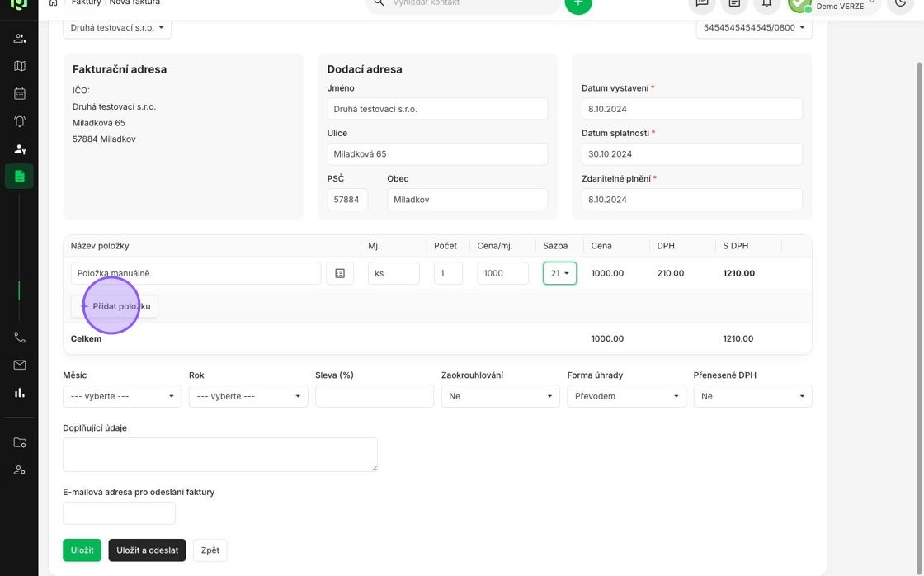
Task: Click the Doplňující údaje textarea
Action: [x=220, y=455]
